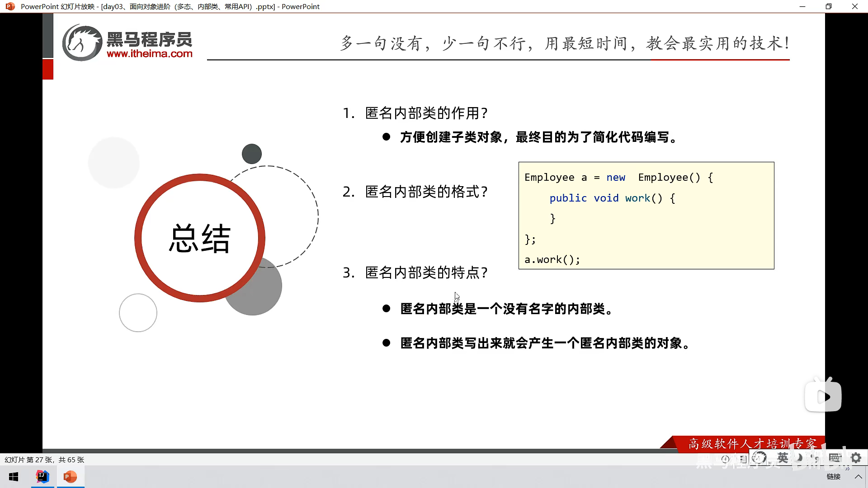Expand hidden system tray icons chevron
This screenshot has height=488, width=868.
858,477
